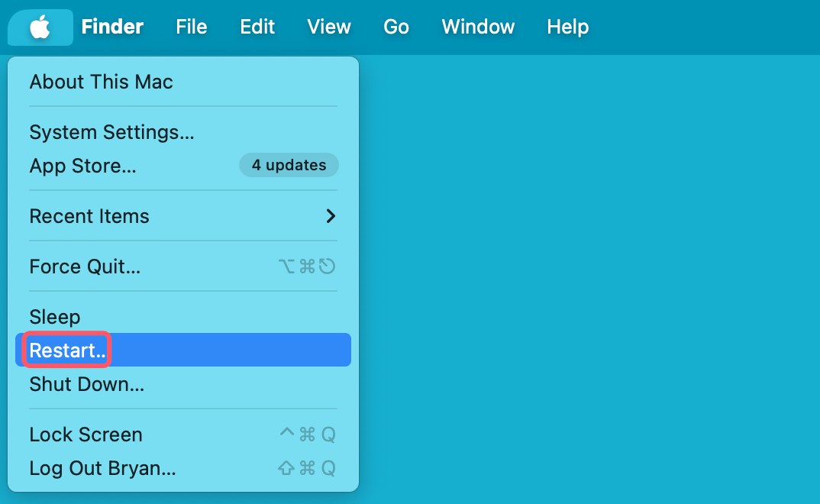The image size is (820, 504).
Task: Click the 4 updates badge
Action: click(x=289, y=165)
